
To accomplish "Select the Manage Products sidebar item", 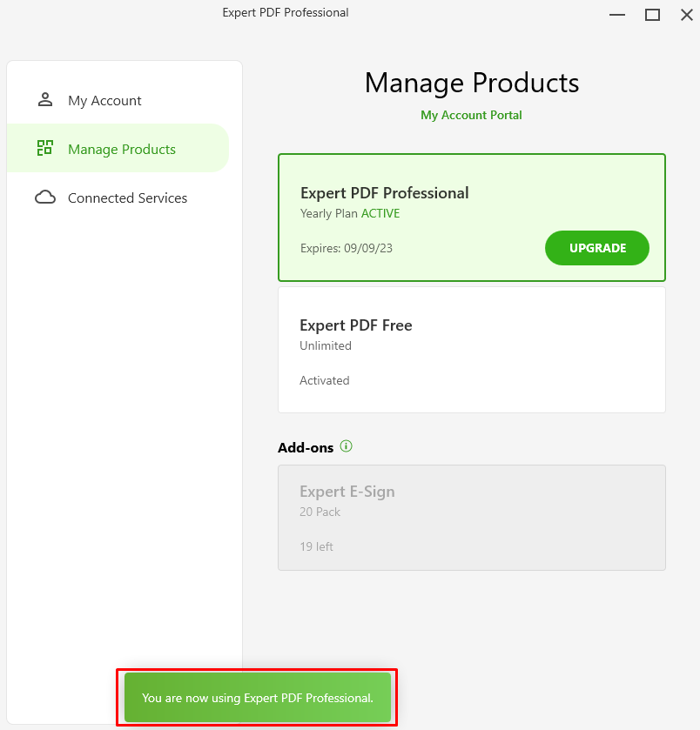I will tap(118, 148).
